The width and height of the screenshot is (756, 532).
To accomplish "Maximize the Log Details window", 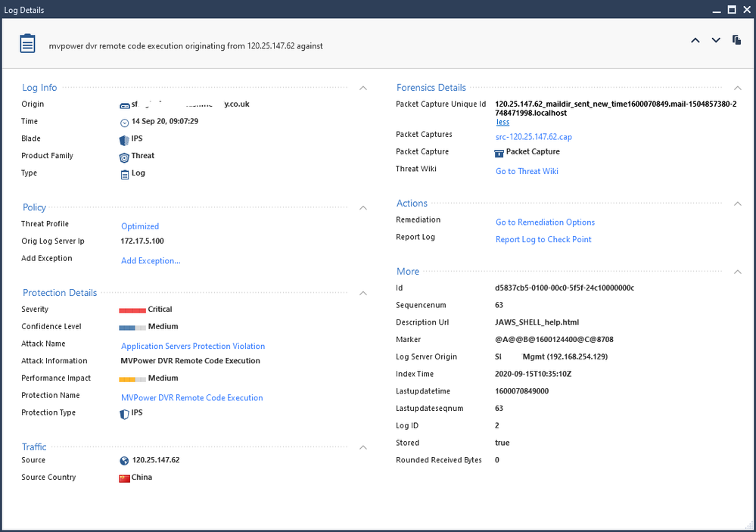I will point(732,10).
